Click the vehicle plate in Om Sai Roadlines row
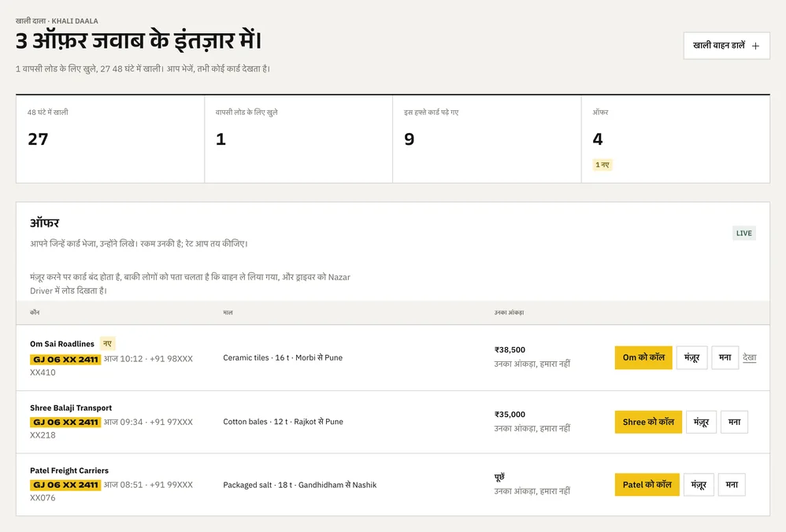Screen dimensions: 786x532 pyautogui.click(x=65, y=359)
